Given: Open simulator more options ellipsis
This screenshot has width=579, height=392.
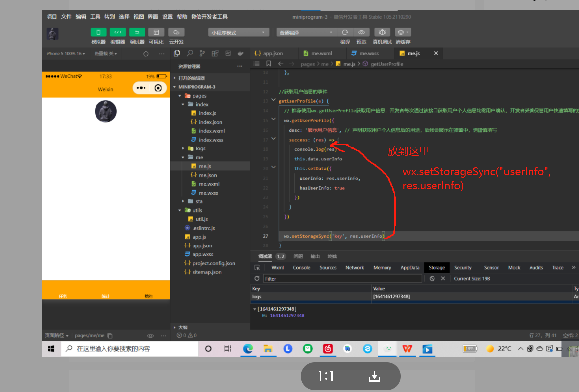Looking at the screenshot, I should 162,54.
